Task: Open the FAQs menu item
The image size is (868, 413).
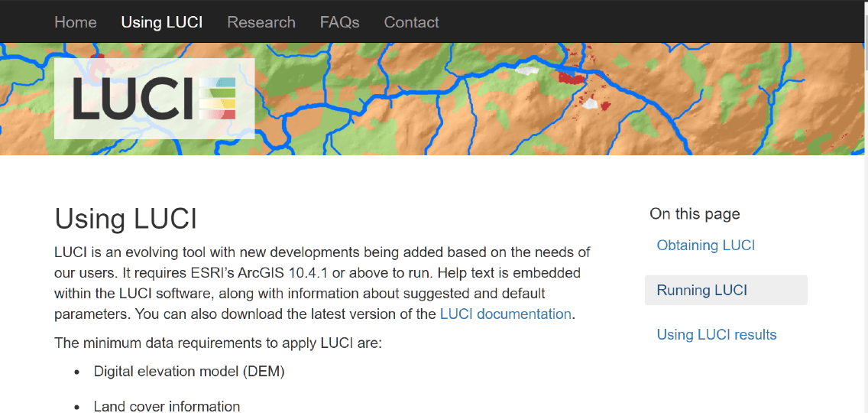Action: coord(339,22)
